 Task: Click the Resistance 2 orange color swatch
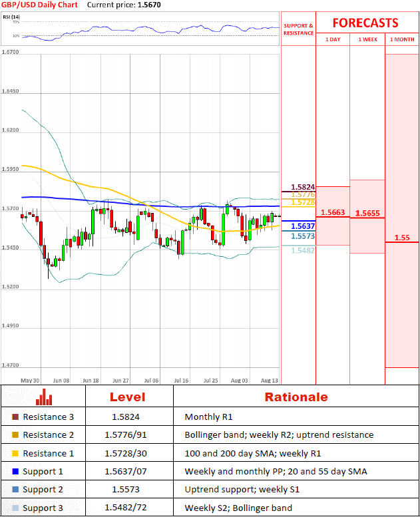pos(15,435)
